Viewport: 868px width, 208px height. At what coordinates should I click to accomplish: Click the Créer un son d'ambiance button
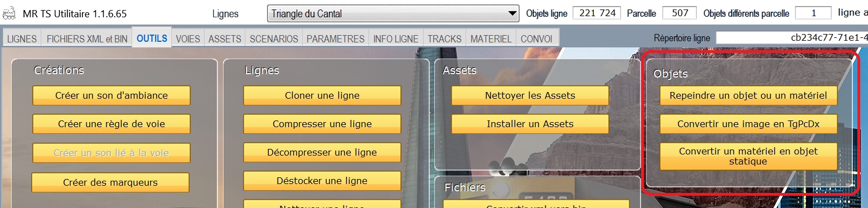[111, 95]
